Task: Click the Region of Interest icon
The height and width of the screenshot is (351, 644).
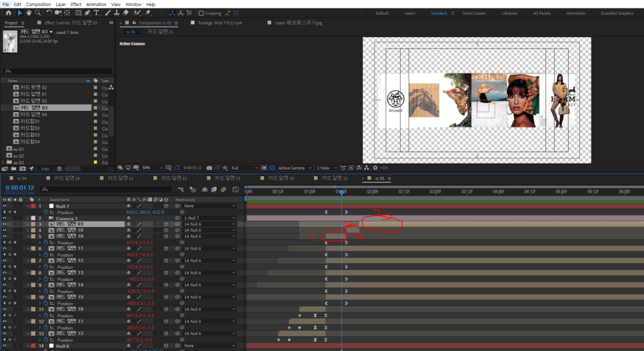Action: [x=264, y=167]
